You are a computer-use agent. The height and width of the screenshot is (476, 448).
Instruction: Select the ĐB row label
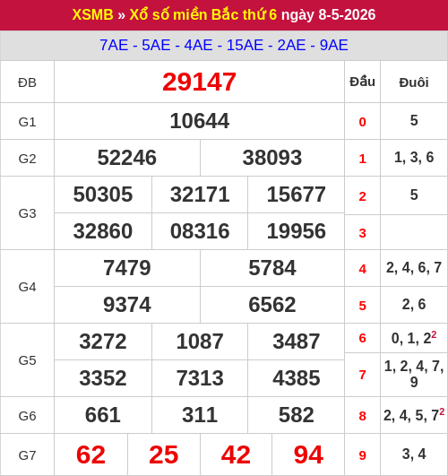[x=27, y=82]
